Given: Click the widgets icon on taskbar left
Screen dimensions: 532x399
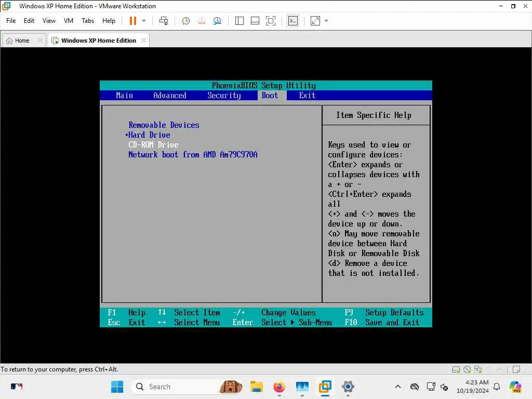Looking at the screenshot, I should pos(16,387).
